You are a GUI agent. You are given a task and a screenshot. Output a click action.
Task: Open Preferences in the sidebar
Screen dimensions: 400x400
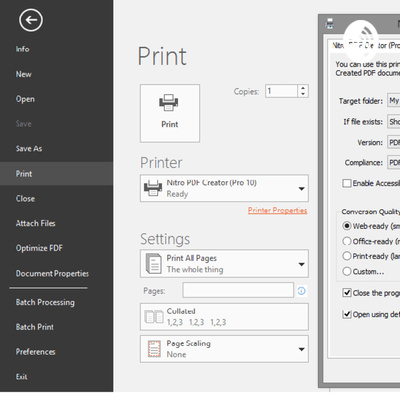tap(35, 352)
